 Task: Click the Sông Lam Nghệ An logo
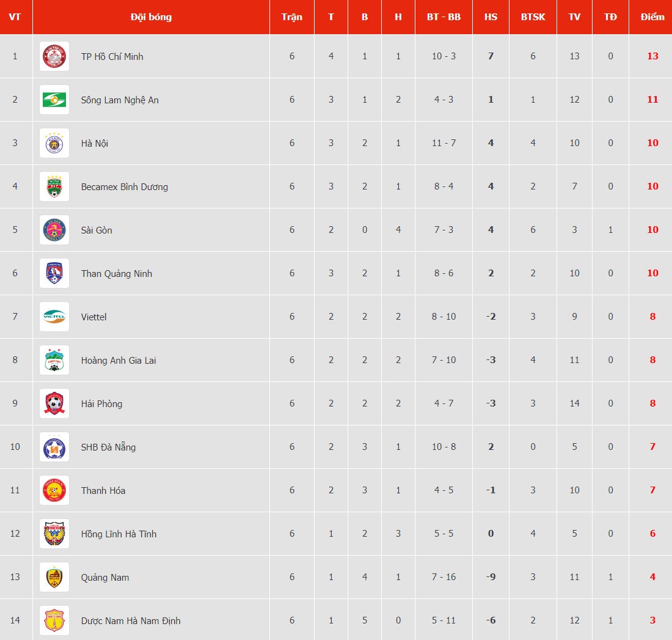[54, 100]
